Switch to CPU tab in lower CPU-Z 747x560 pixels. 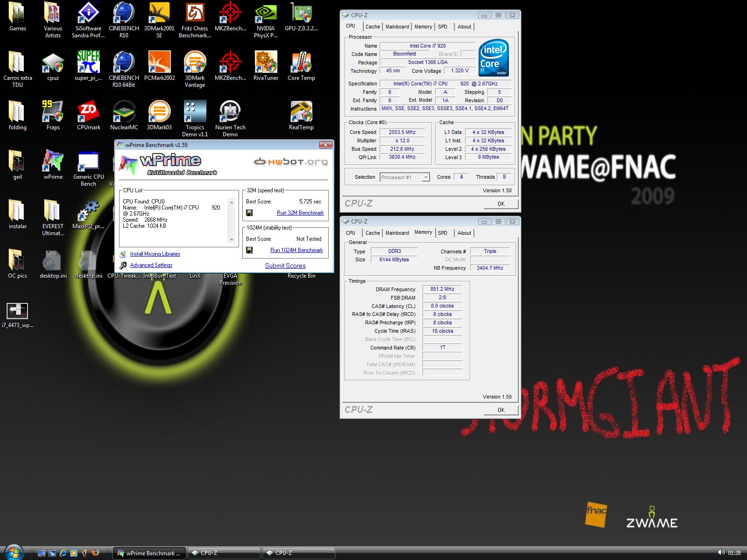[351, 233]
